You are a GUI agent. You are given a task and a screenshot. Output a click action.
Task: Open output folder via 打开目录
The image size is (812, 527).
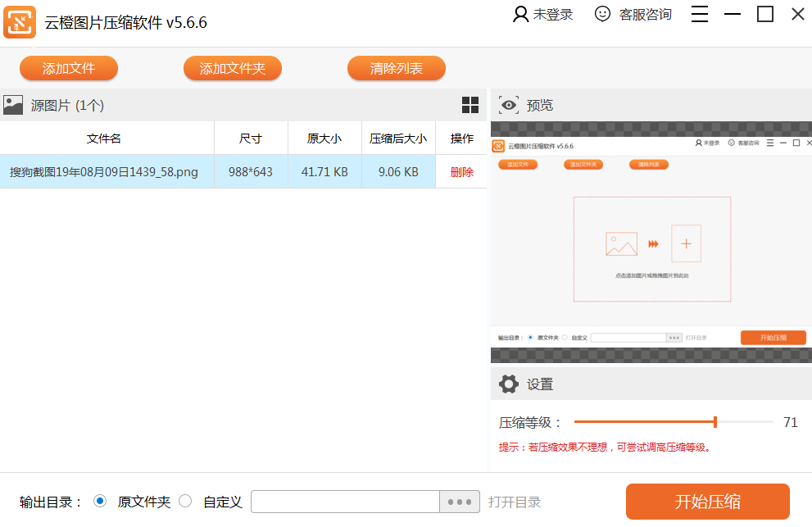515,502
